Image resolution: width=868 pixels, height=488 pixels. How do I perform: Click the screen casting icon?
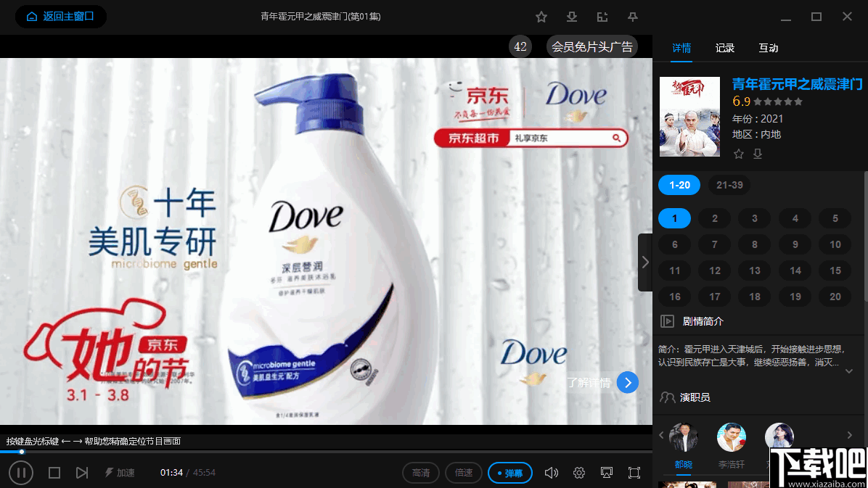click(x=607, y=473)
